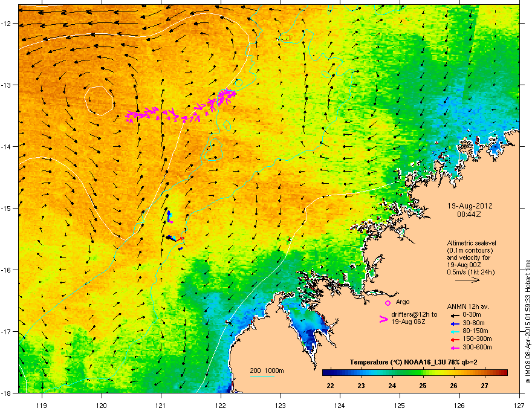Click the colorbar tick label '22'

pyautogui.click(x=330, y=386)
